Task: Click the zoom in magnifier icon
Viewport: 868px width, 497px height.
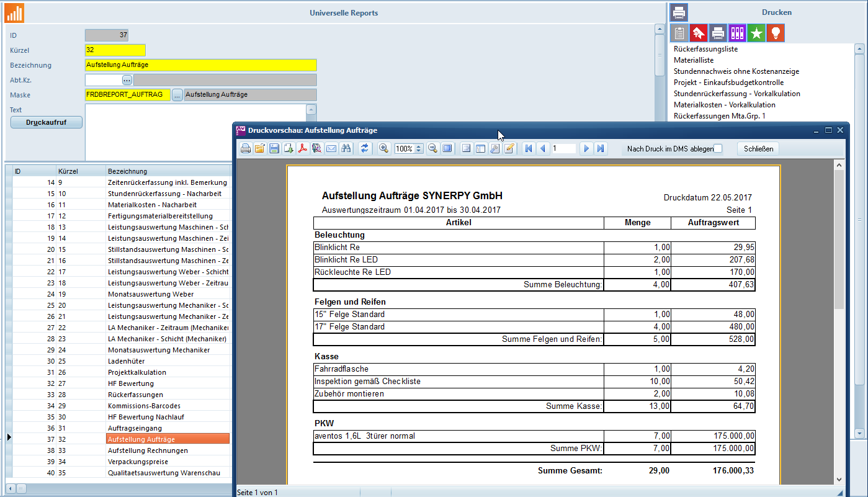Action: coord(384,149)
